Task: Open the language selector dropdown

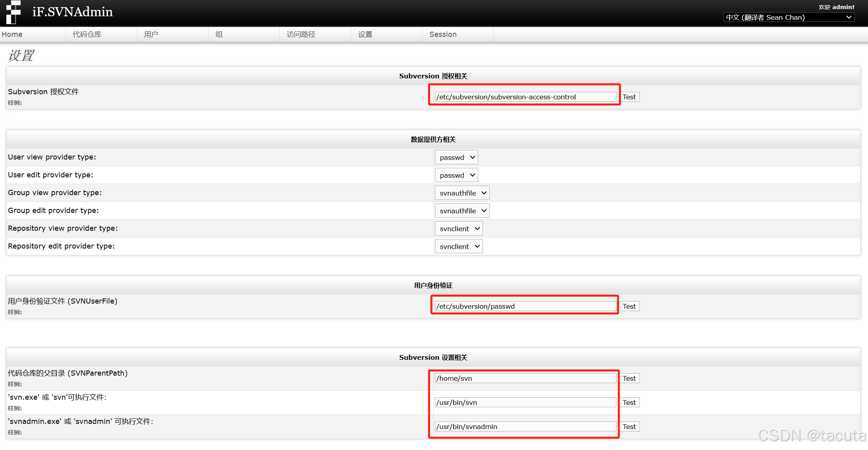Action: 788,17
